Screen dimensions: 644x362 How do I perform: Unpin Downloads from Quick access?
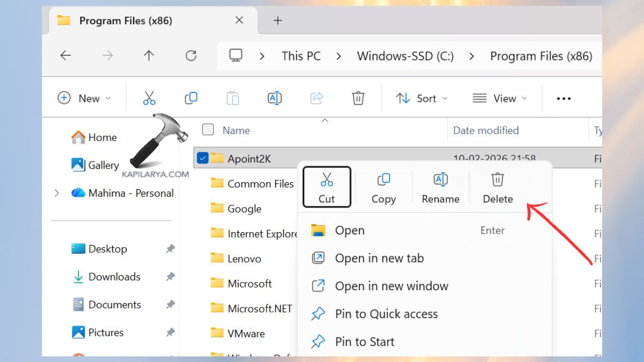[x=170, y=277]
